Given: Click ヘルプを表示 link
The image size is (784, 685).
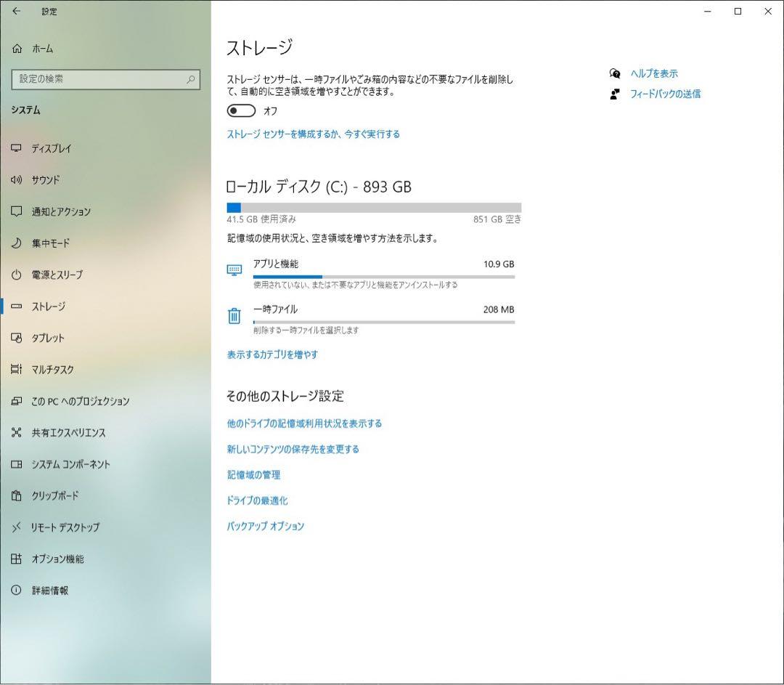Looking at the screenshot, I should pos(654,73).
